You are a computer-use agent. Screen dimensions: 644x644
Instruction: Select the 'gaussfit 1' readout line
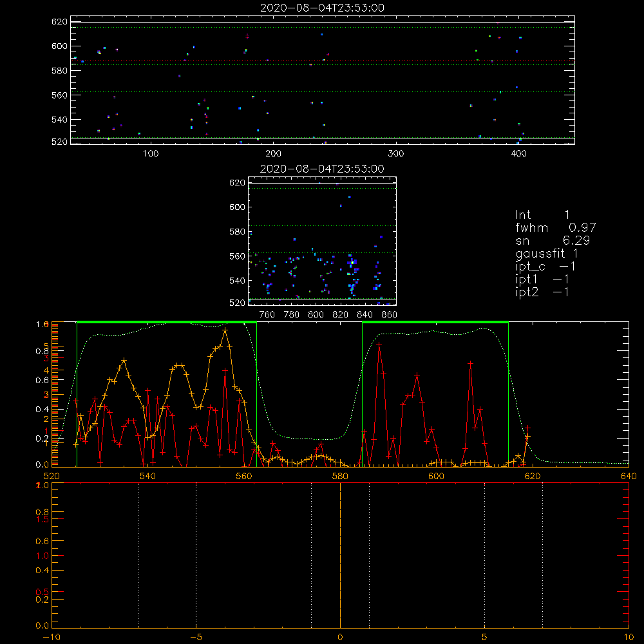click(547, 253)
